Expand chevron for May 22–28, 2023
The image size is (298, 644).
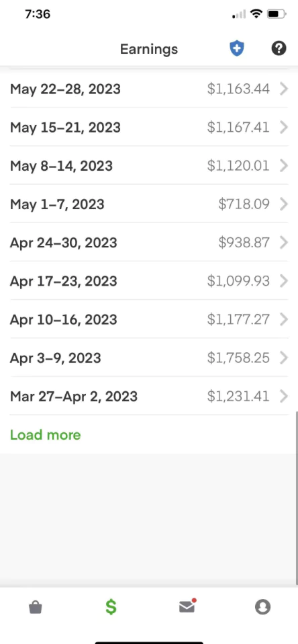tap(284, 89)
